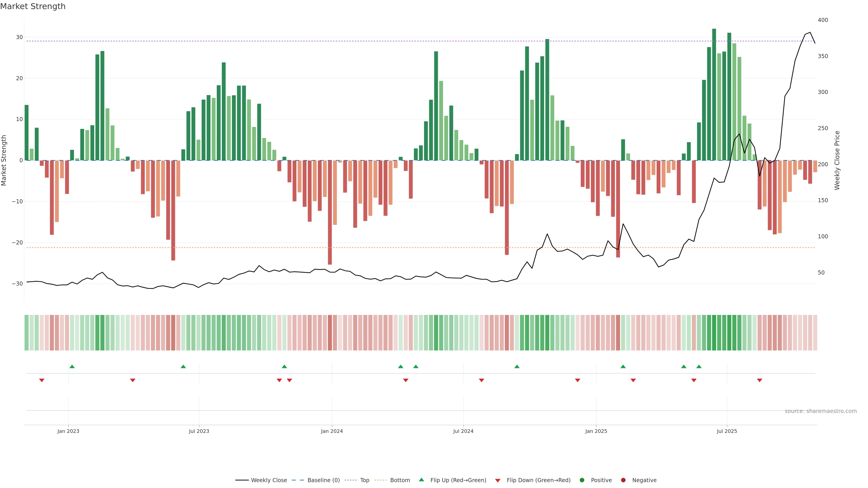
Task: Click the Flip Down red triangle legend icon
Action: [x=498, y=480]
